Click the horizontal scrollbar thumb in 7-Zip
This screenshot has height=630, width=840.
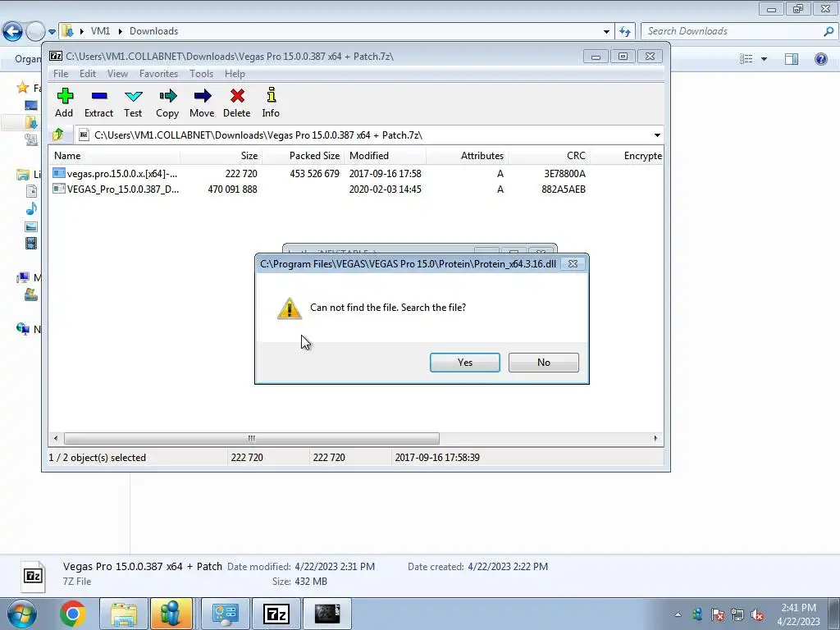click(251, 438)
